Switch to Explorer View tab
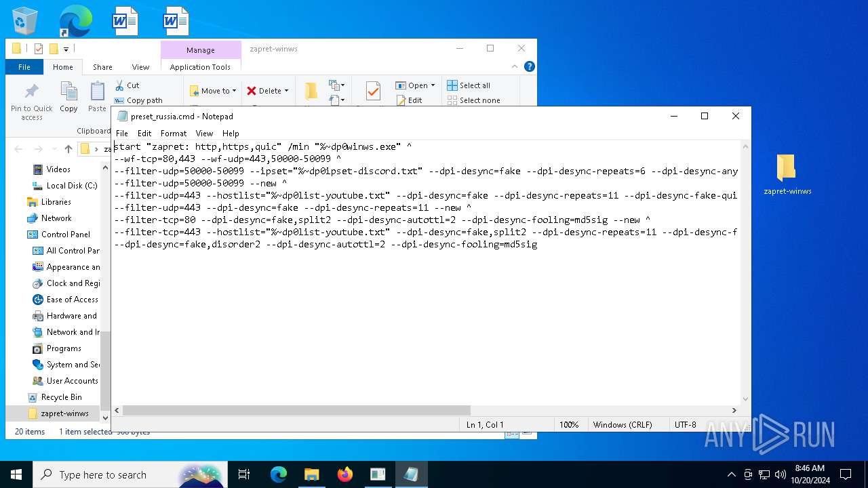The width and height of the screenshot is (868, 488). click(140, 67)
